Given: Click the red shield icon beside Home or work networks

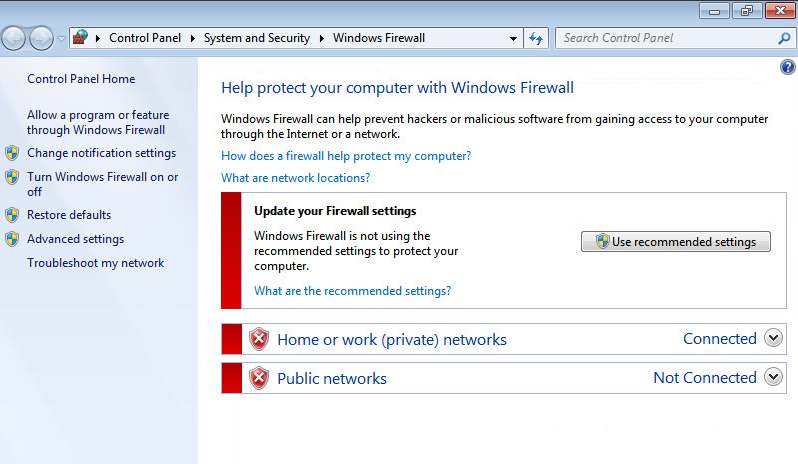Looking at the screenshot, I should (259, 339).
